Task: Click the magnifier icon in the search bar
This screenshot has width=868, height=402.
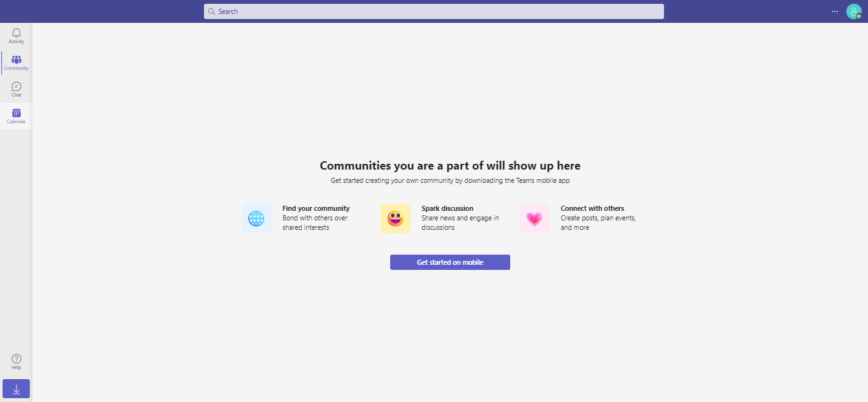Action: pyautogui.click(x=212, y=11)
